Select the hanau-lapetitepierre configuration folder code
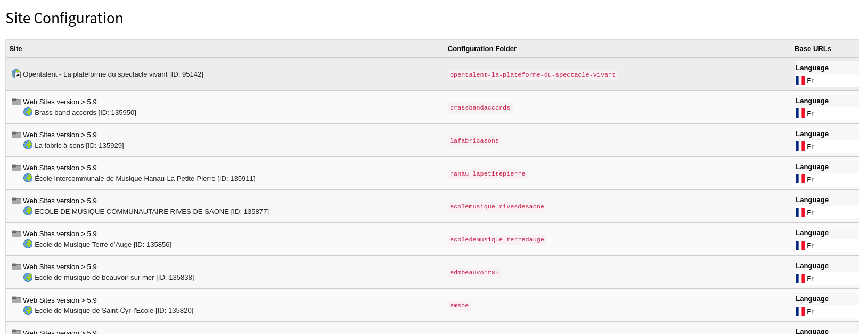This screenshot has width=868, height=334. [487, 174]
